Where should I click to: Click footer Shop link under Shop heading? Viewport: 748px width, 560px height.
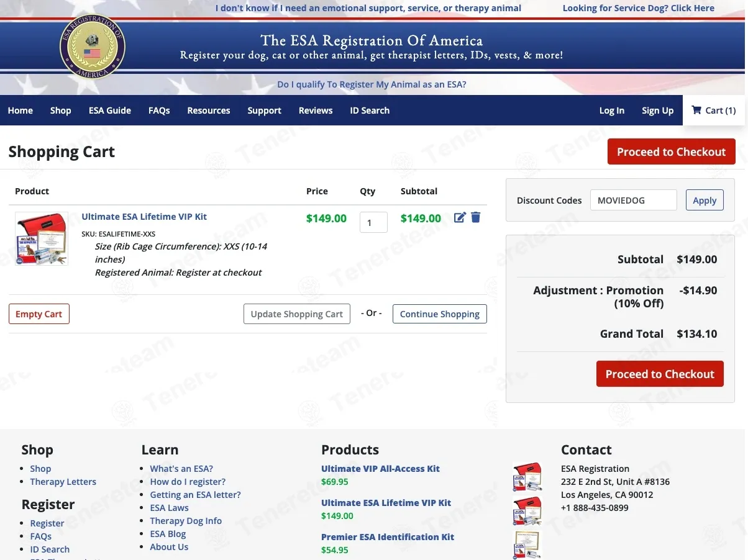pyautogui.click(x=40, y=469)
